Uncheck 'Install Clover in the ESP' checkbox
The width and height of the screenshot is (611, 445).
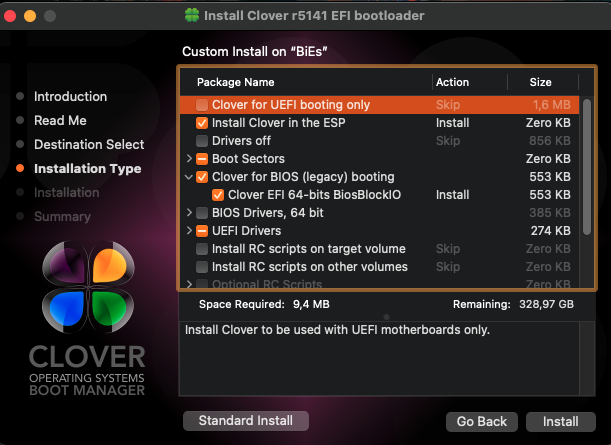click(x=202, y=123)
